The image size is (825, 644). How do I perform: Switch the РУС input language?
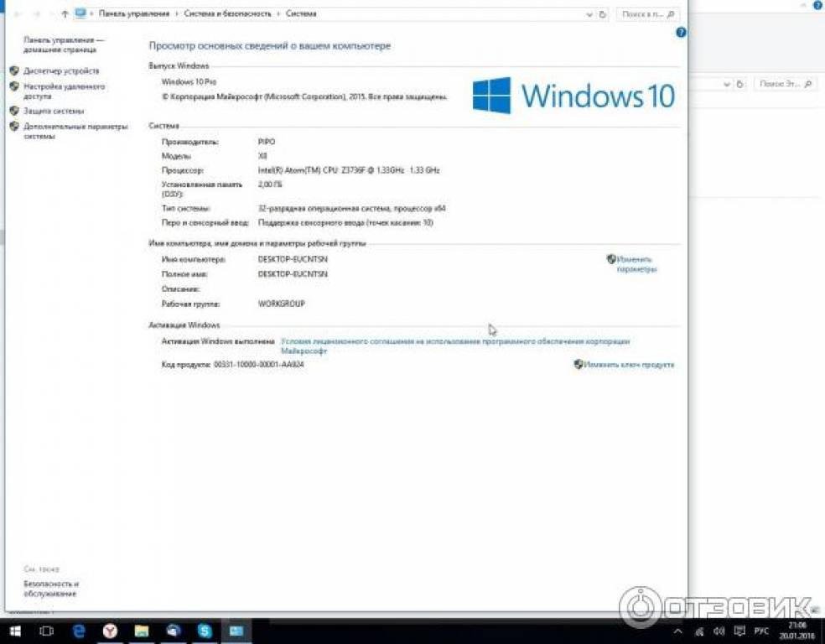click(x=760, y=631)
